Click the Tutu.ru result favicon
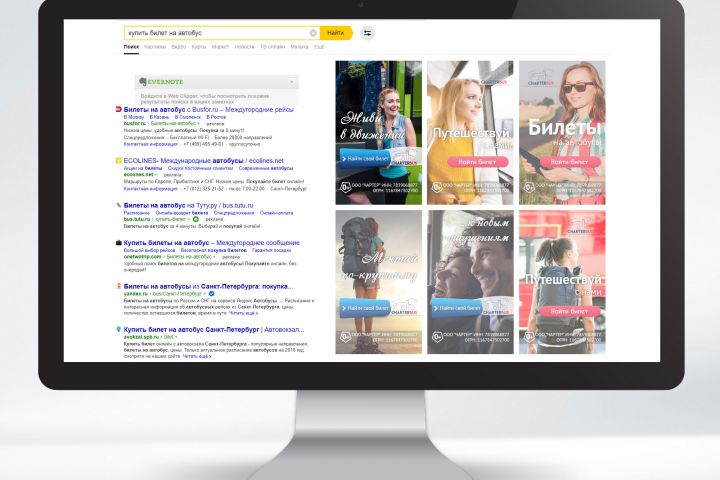Screen dimensions: 720x480 tap(118, 205)
